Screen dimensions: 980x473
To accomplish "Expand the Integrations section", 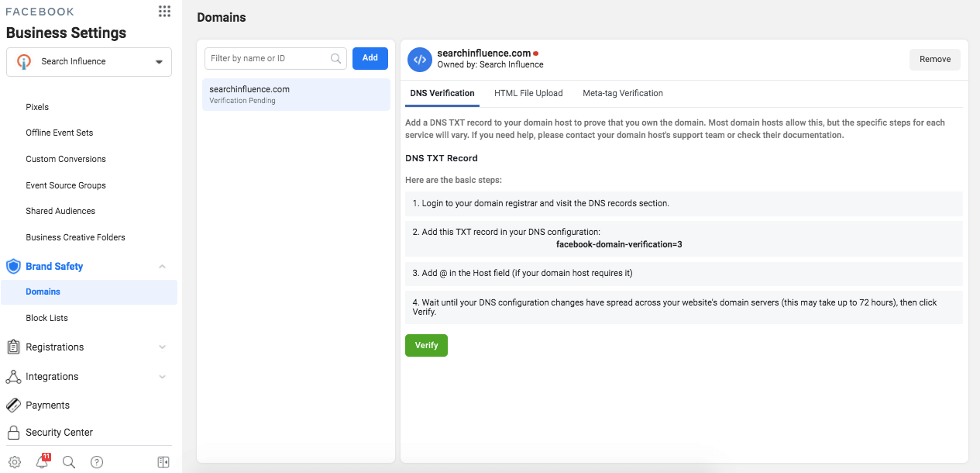I will tap(162, 377).
